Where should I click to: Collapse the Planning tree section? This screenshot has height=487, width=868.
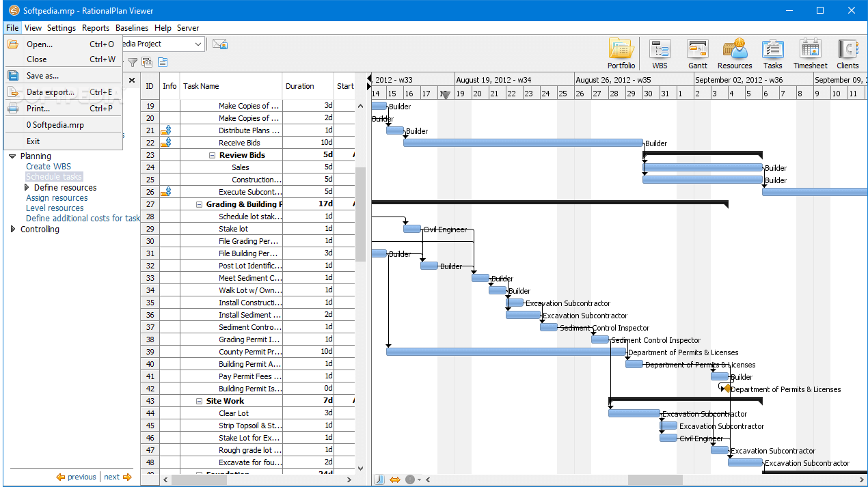point(13,156)
